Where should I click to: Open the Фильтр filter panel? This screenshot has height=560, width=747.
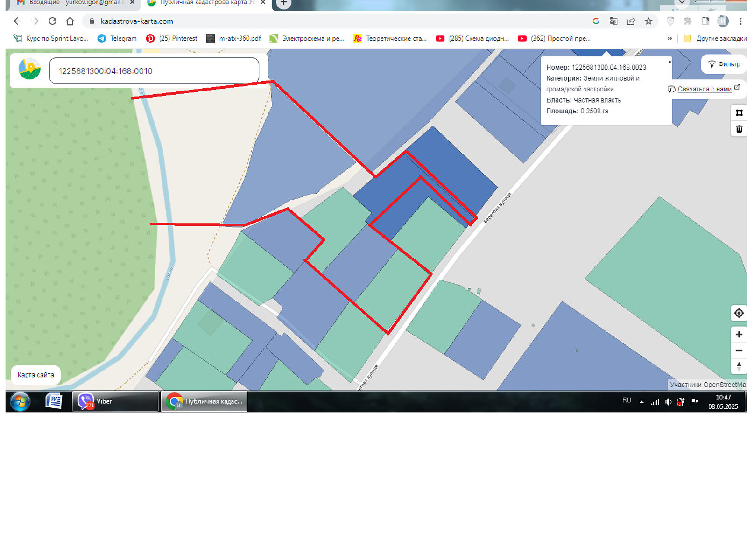724,64
